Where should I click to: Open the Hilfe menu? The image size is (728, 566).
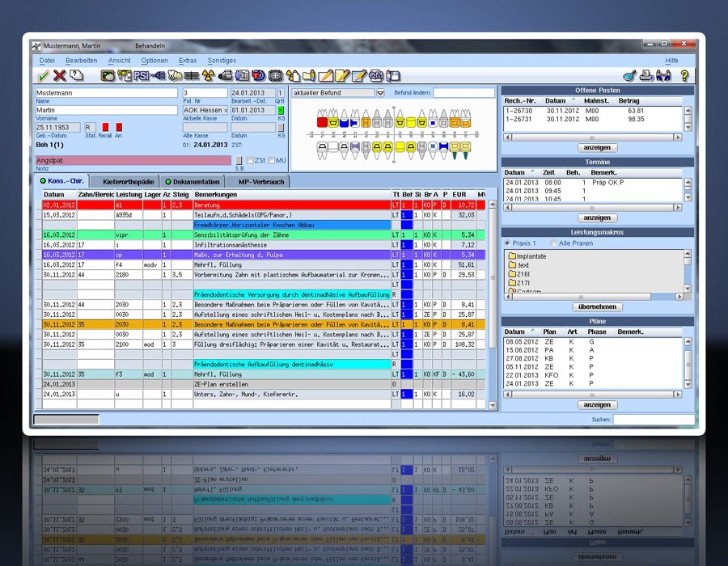tap(671, 61)
